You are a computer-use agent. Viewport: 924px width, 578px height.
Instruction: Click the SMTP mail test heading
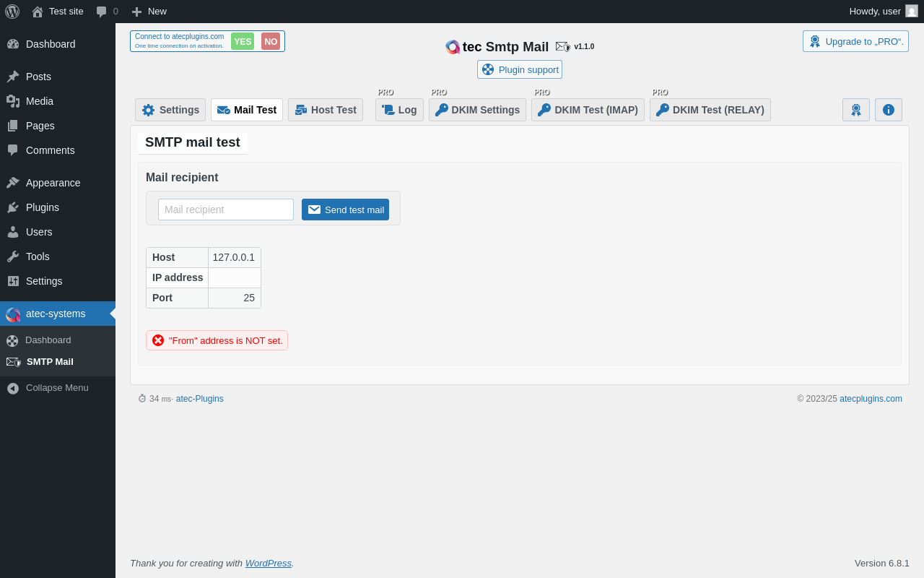point(193,142)
